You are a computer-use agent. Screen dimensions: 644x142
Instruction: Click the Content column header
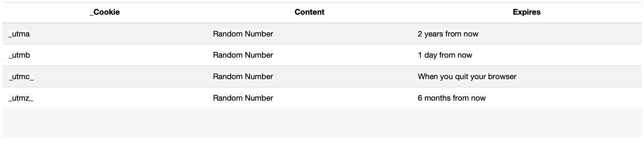pos(309,12)
